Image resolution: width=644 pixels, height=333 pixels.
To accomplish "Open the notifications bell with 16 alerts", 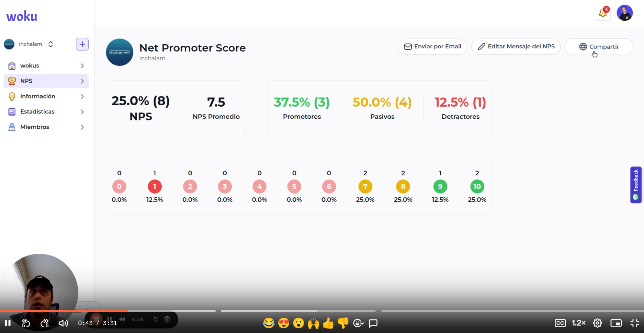I will click(603, 13).
